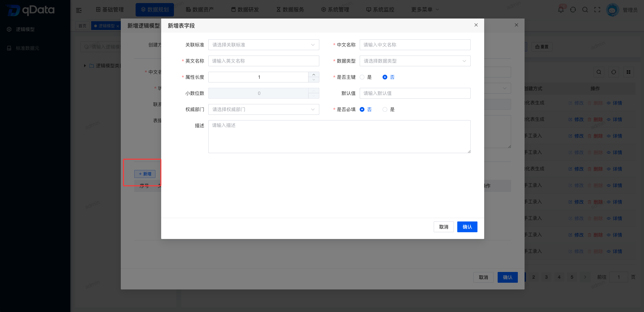This screenshot has width=644, height=312.
Task: Click the table search toggle icon
Action: 599,72
